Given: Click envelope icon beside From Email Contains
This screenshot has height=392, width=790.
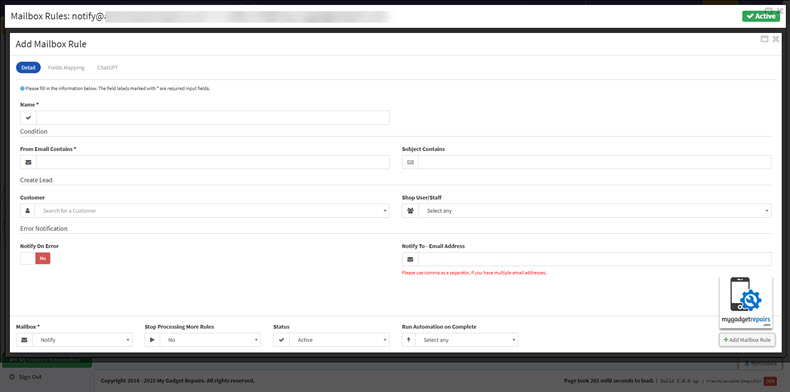Looking at the screenshot, I should (28, 162).
